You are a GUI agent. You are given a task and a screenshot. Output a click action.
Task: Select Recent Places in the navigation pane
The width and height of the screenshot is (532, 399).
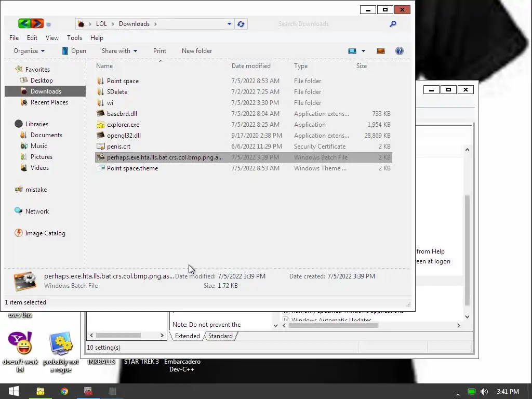click(49, 102)
